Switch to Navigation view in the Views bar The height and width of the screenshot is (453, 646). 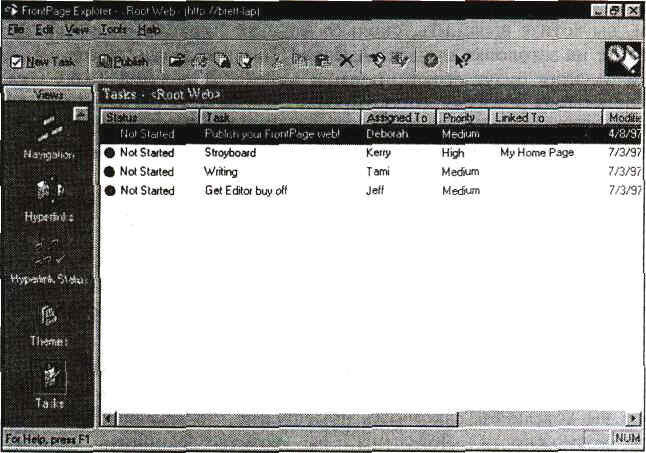[49, 138]
